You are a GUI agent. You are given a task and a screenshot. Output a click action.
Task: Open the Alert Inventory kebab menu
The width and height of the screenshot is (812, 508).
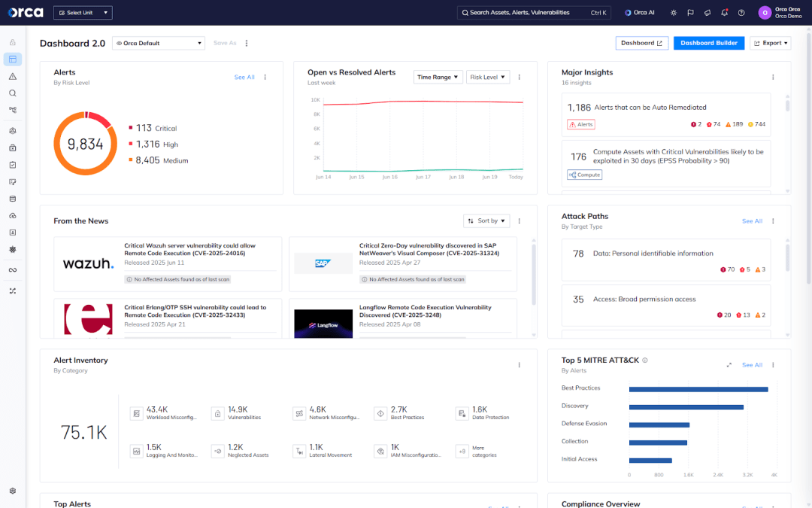point(520,365)
